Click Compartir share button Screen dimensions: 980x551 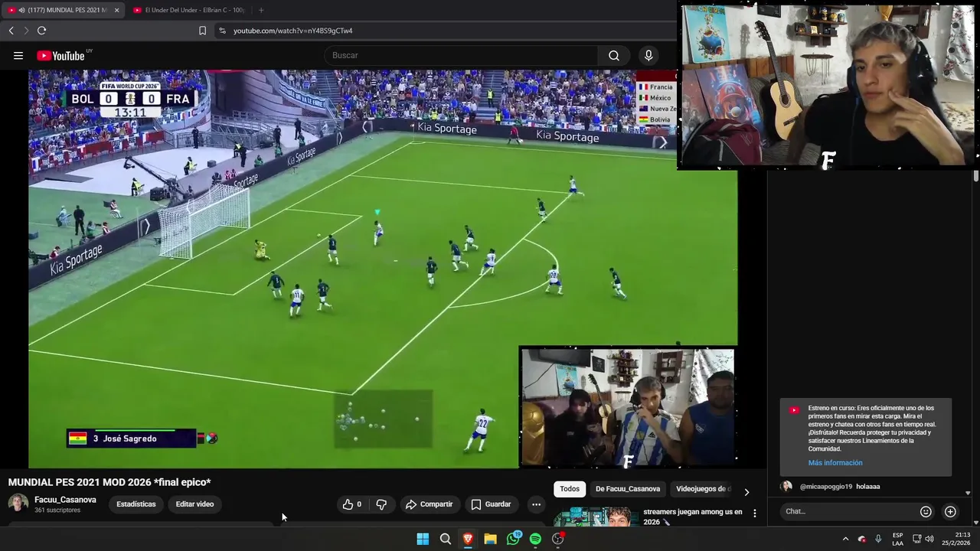(x=429, y=504)
